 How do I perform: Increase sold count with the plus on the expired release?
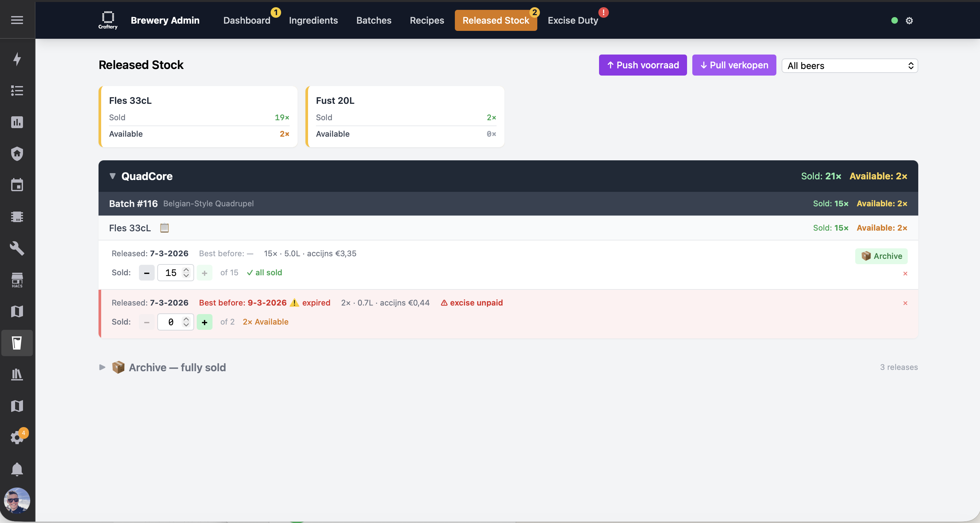click(x=204, y=322)
